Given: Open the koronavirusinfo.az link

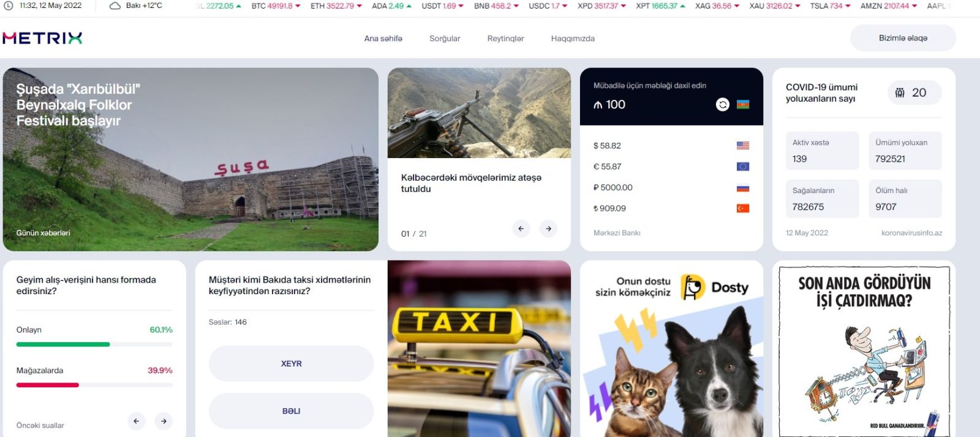Looking at the screenshot, I should (x=911, y=233).
